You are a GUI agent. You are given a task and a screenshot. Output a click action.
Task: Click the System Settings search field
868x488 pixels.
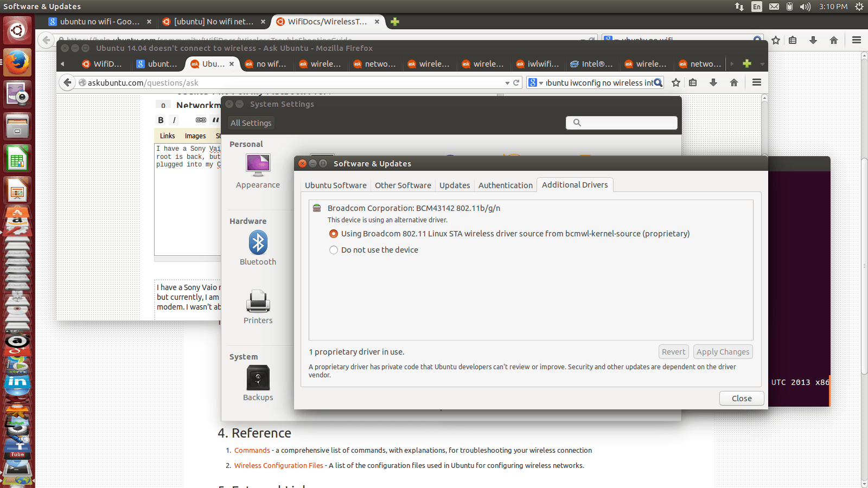click(622, 123)
